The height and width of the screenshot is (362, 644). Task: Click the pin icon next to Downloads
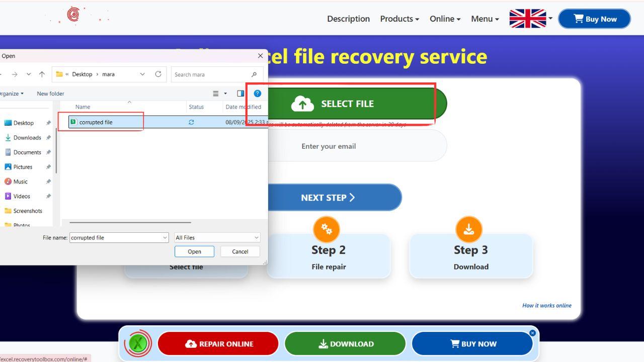point(48,137)
